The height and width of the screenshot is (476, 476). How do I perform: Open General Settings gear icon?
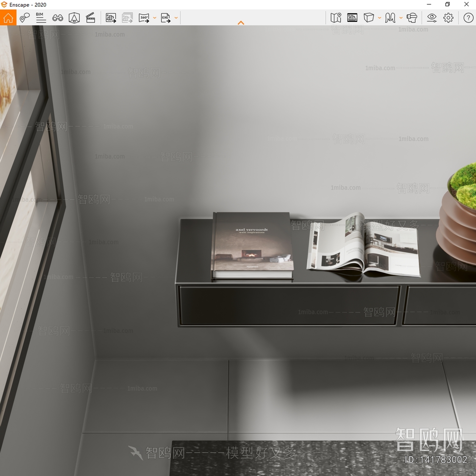point(448,18)
